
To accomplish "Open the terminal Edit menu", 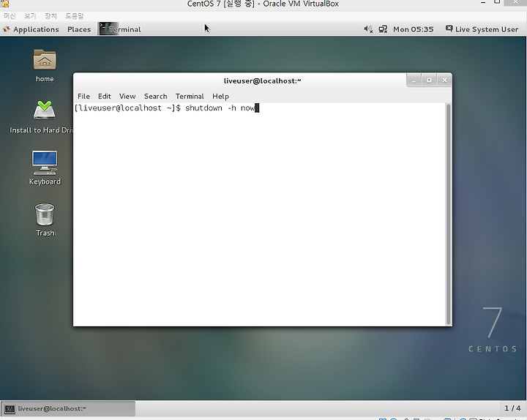I will pos(105,97).
